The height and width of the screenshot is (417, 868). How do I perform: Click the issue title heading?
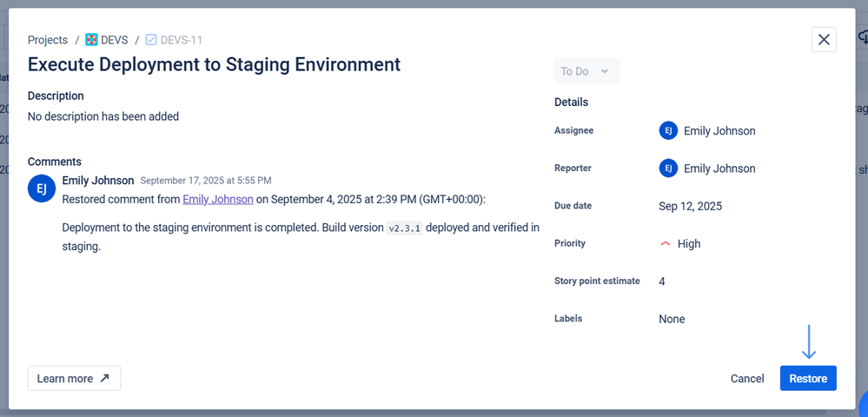(214, 64)
